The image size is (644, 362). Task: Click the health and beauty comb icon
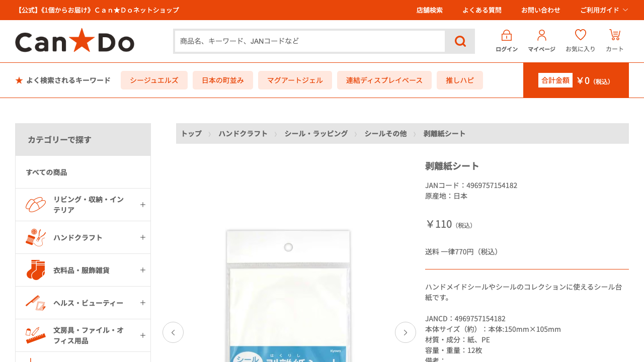point(36,303)
